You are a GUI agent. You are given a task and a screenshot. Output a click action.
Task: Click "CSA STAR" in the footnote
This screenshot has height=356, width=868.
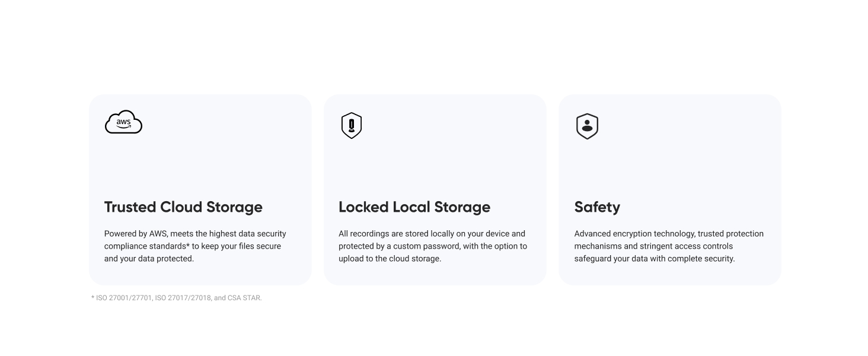(244, 298)
